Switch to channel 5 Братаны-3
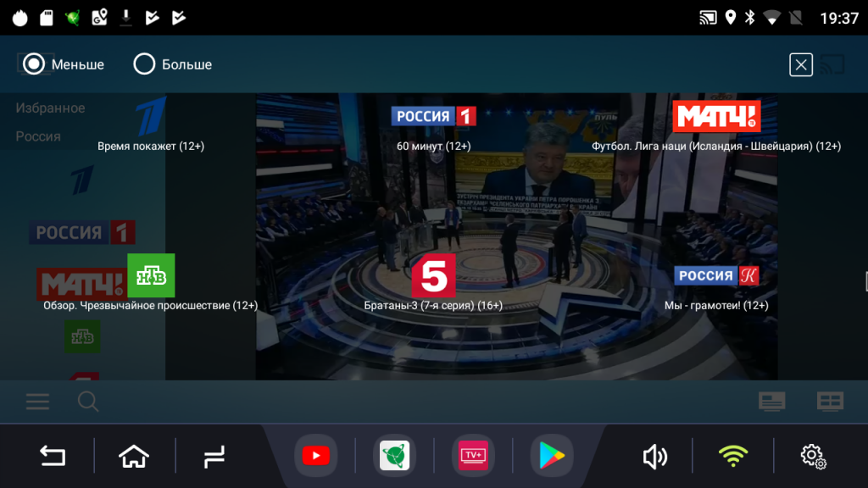This screenshot has width=868, height=488. pos(433,276)
